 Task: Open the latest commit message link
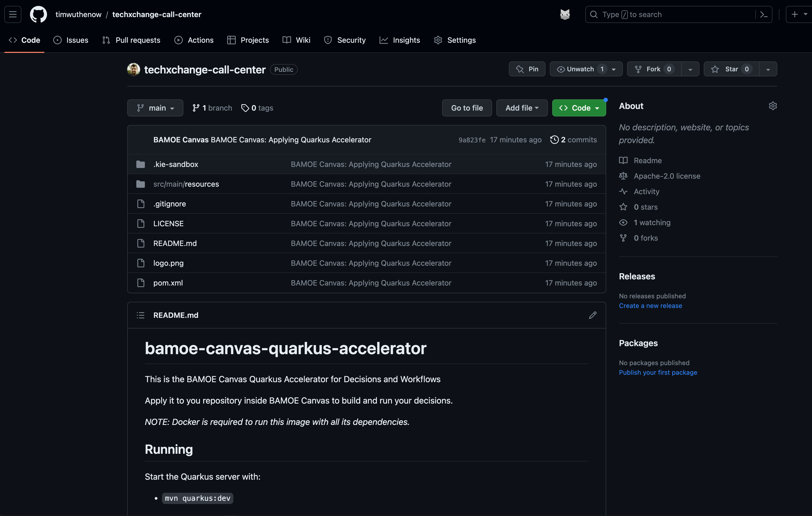click(291, 139)
